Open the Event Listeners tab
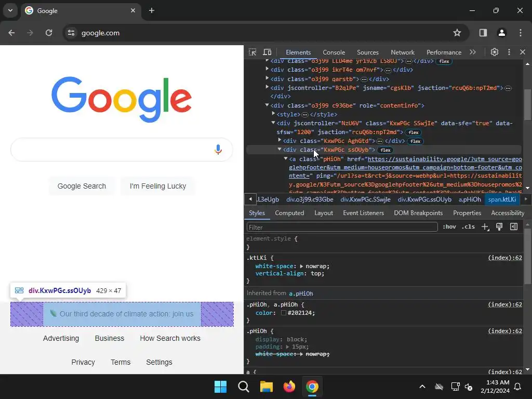Viewport: 532px width, 399px height. tap(363, 212)
